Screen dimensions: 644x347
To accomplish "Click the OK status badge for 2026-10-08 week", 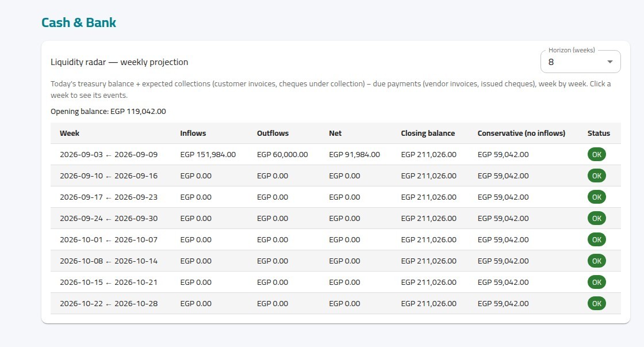I will point(597,261).
